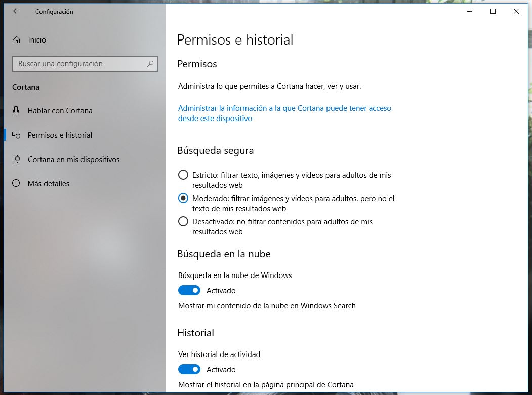Image resolution: width=532 pixels, height=395 pixels.
Task: Click the Permisos e historial sidebar icon
Action: pyautogui.click(x=17, y=135)
